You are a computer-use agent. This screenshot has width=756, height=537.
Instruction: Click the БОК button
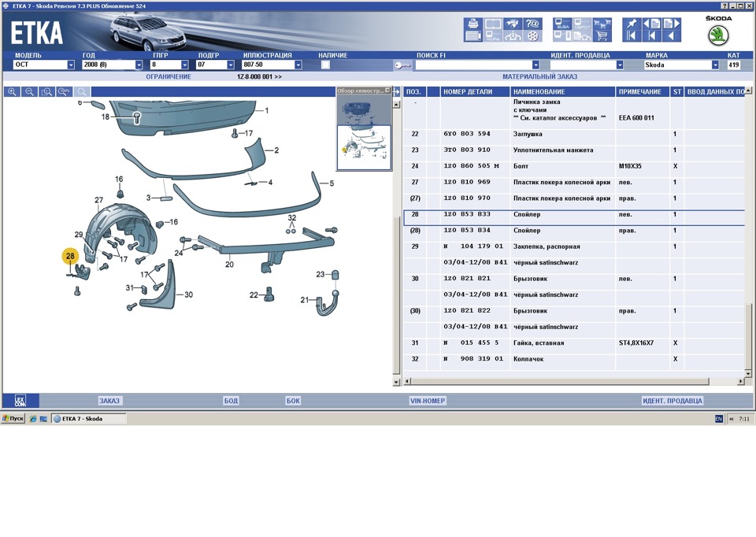click(x=293, y=401)
